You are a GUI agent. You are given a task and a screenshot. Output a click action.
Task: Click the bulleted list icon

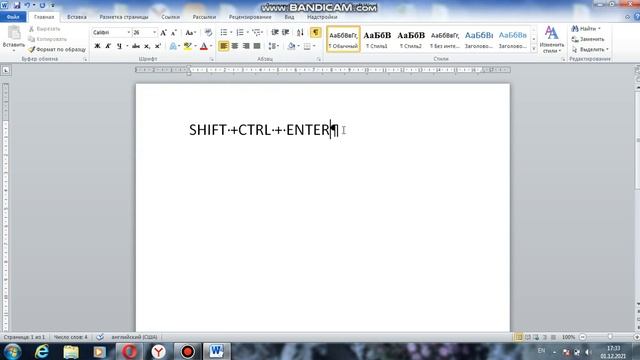224,32
